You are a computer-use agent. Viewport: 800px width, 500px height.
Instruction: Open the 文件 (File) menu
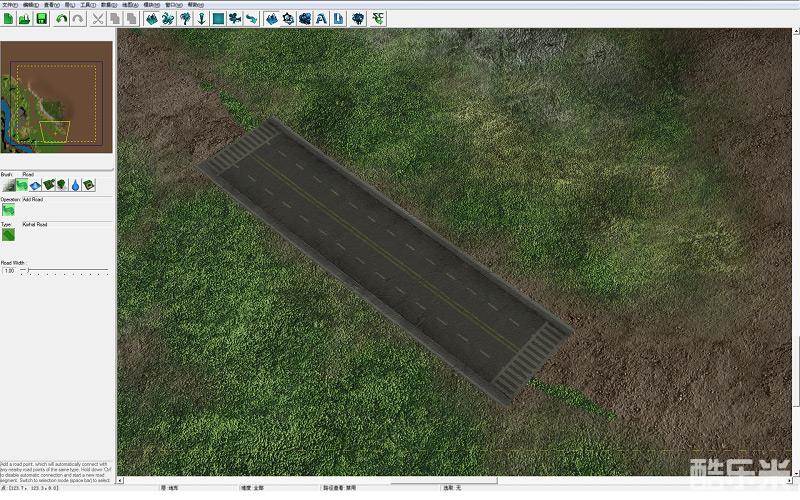click(8, 4)
